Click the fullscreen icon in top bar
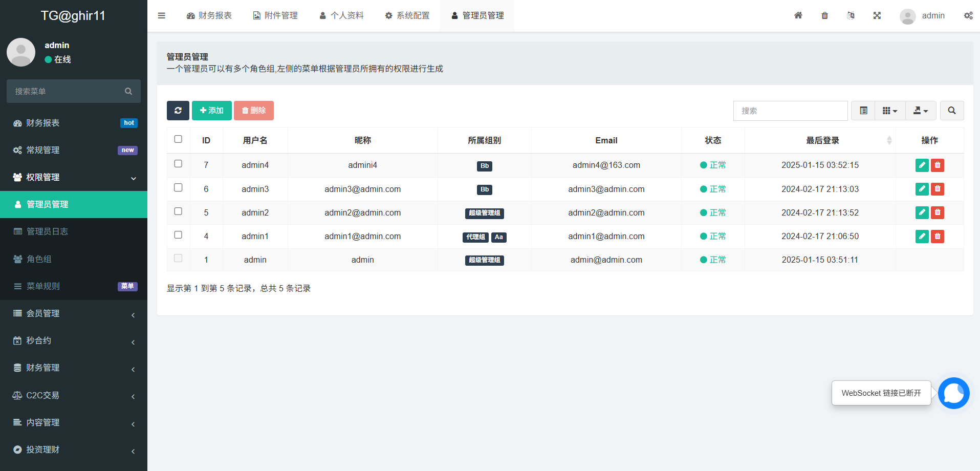 click(x=877, y=15)
